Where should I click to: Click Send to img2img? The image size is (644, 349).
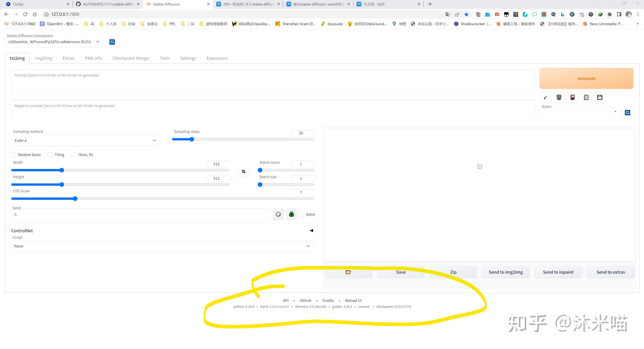pyautogui.click(x=506, y=272)
